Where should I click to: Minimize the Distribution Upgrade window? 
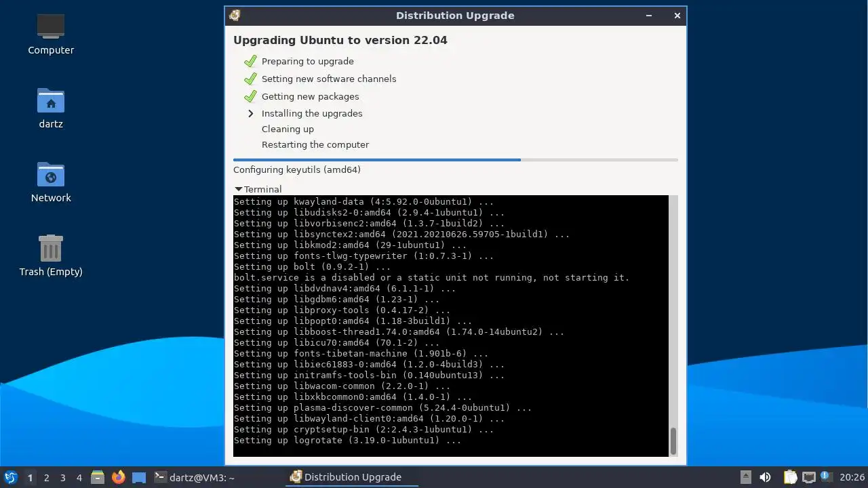[x=649, y=16]
